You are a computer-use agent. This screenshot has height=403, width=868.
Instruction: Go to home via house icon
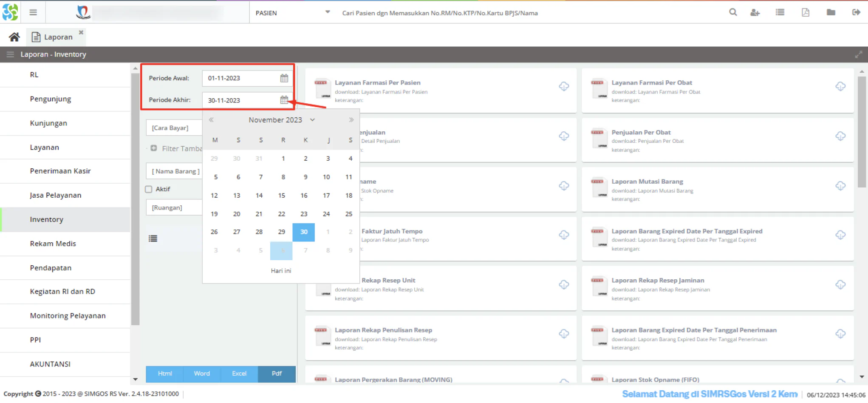(x=14, y=37)
